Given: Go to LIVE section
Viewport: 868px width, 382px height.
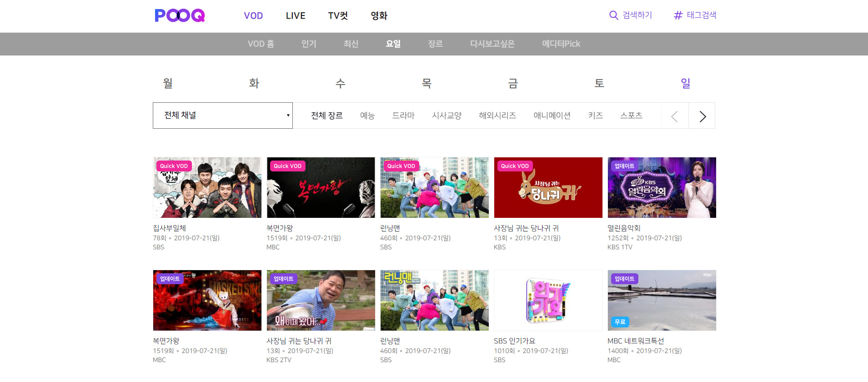Looking at the screenshot, I should point(296,16).
